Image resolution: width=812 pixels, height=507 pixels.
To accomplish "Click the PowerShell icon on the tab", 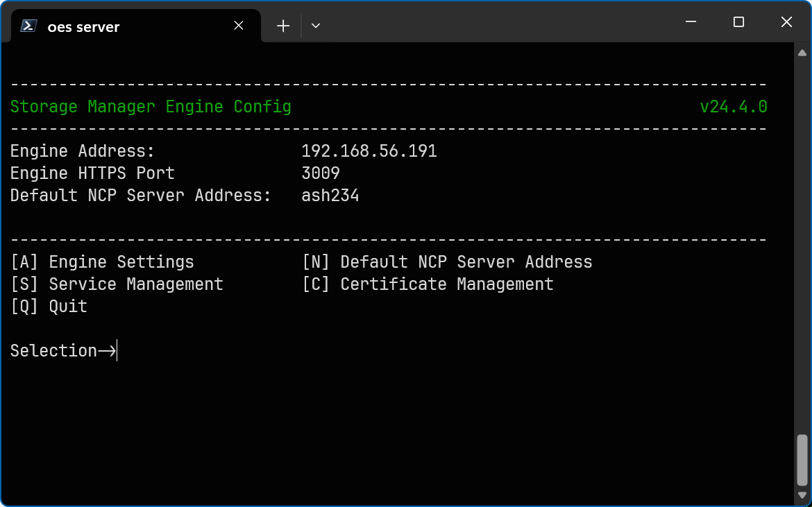I will 28,26.
